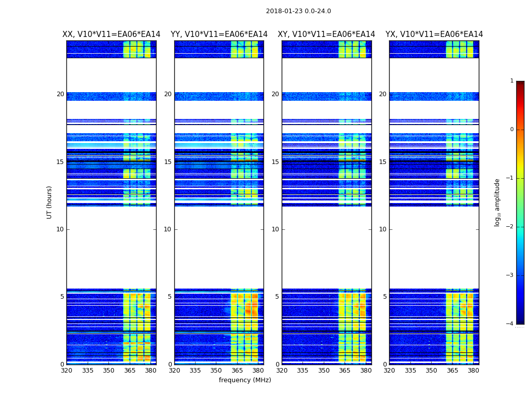Image resolution: width=532 pixels, height=405 pixels.
Task: Click the 380 frequency tick under YX panel
Action: 473,371
